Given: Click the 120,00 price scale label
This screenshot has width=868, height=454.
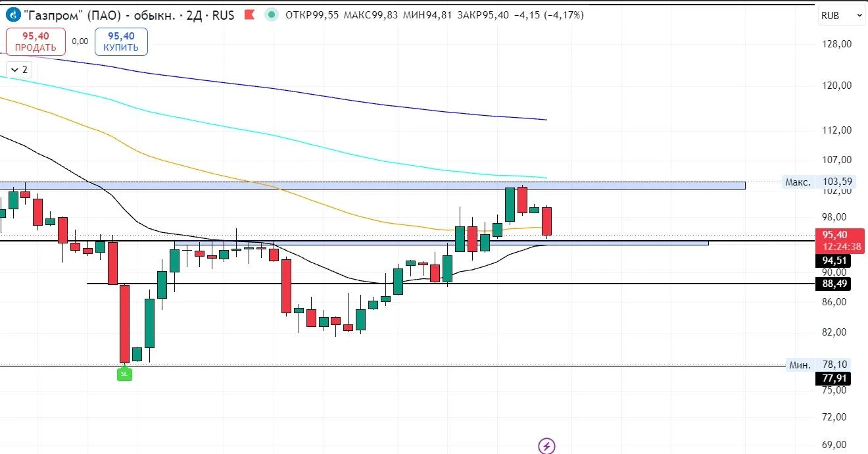Looking at the screenshot, I should 837,85.
